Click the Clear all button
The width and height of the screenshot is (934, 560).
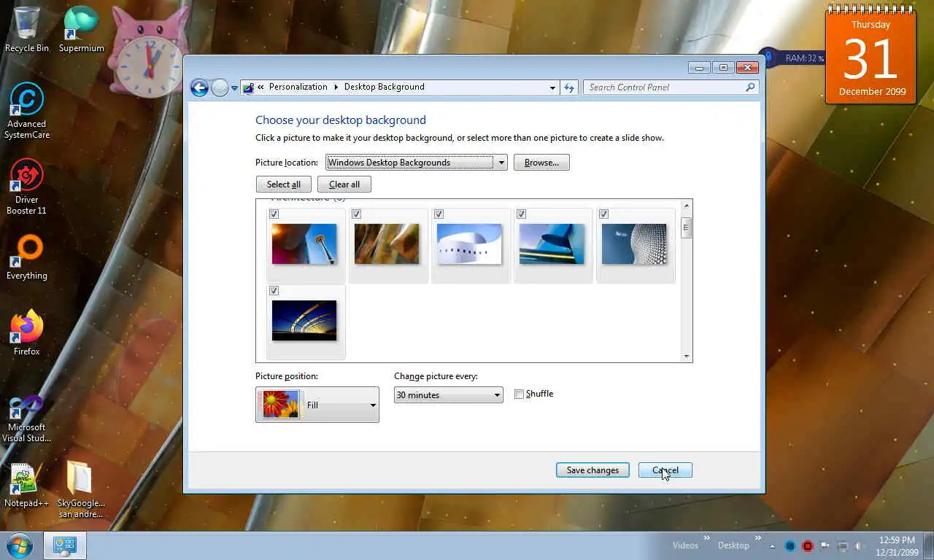[x=344, y=184]
